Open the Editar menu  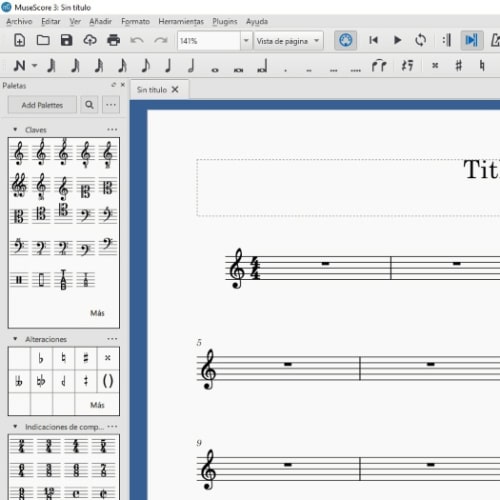(51, 22)
